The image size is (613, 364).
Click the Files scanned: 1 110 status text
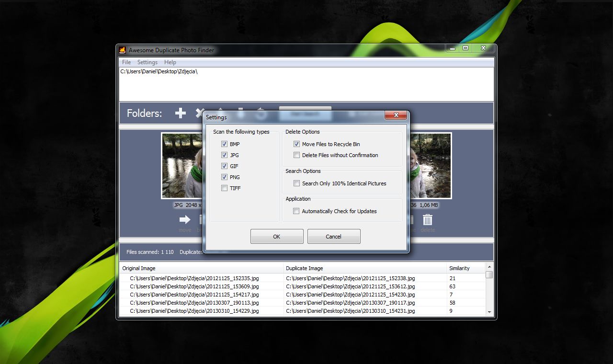pos(150,252)
